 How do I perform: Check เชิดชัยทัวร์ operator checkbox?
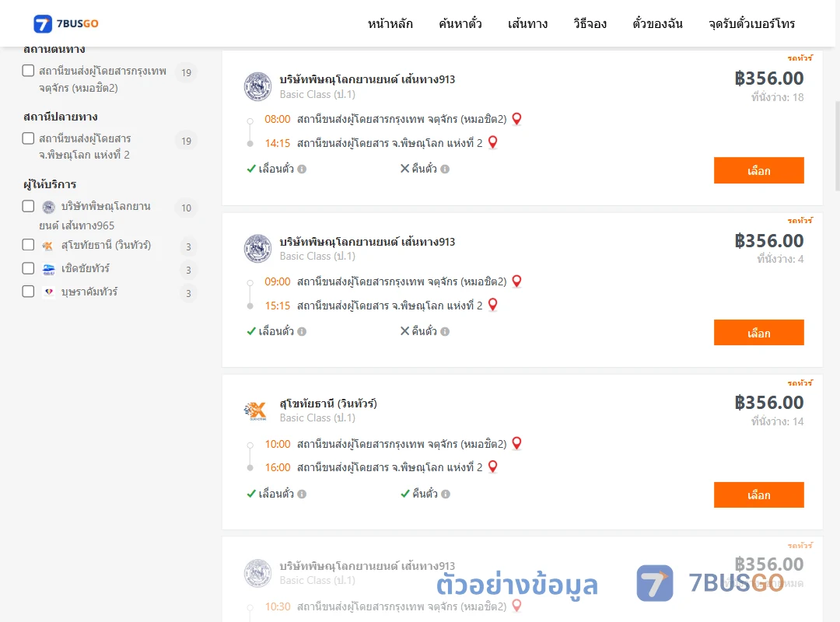coord(29,268)
